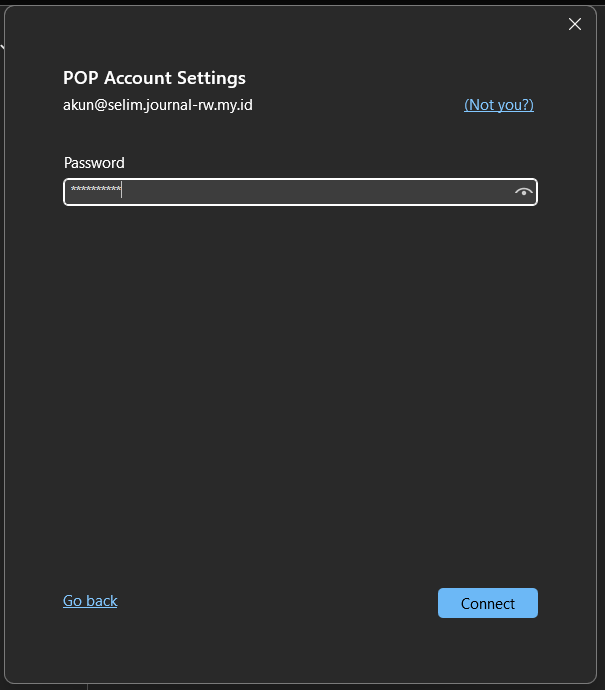Toggle password visibility in the Password box
The image size is (605, 690).
coord(523,192)
